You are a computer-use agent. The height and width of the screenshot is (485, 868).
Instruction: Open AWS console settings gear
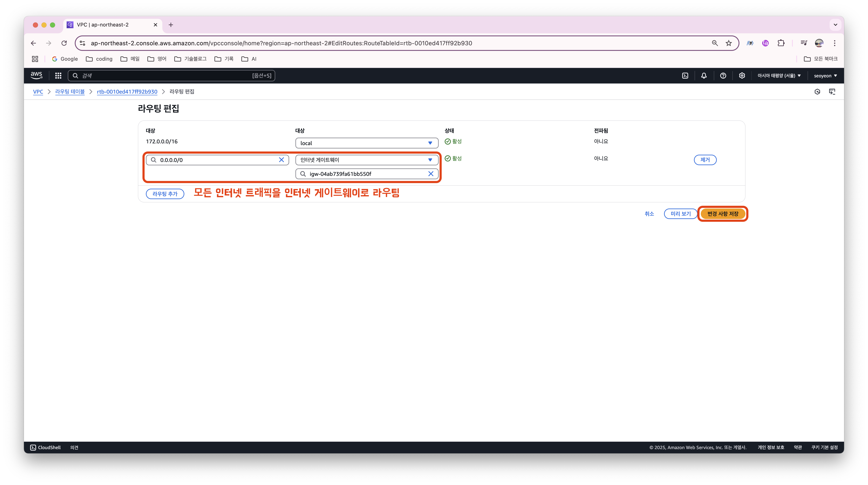click(742, 75)
